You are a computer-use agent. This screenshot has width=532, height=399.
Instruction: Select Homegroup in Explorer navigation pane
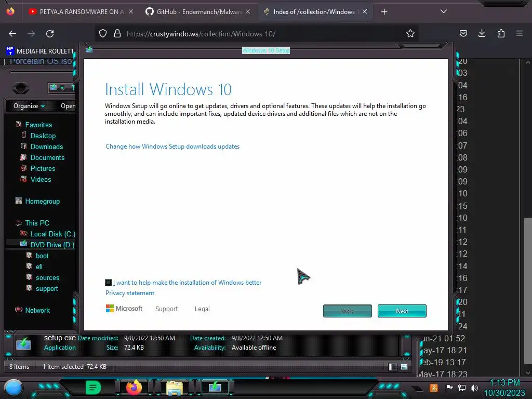tap(42, 201)
